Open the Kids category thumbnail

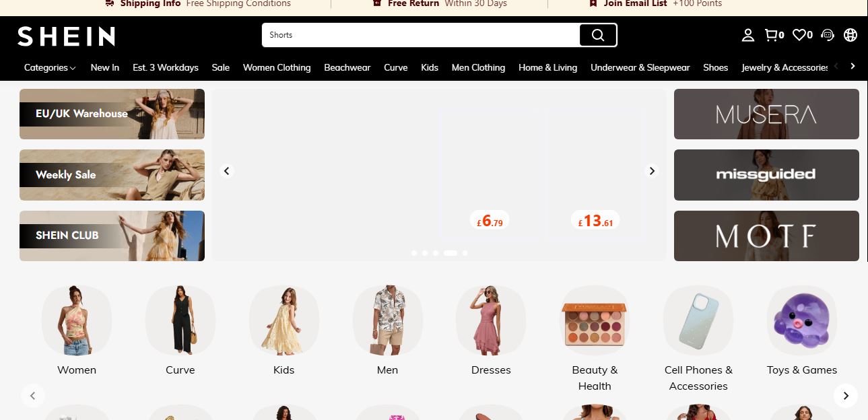(x=284, y=320)
